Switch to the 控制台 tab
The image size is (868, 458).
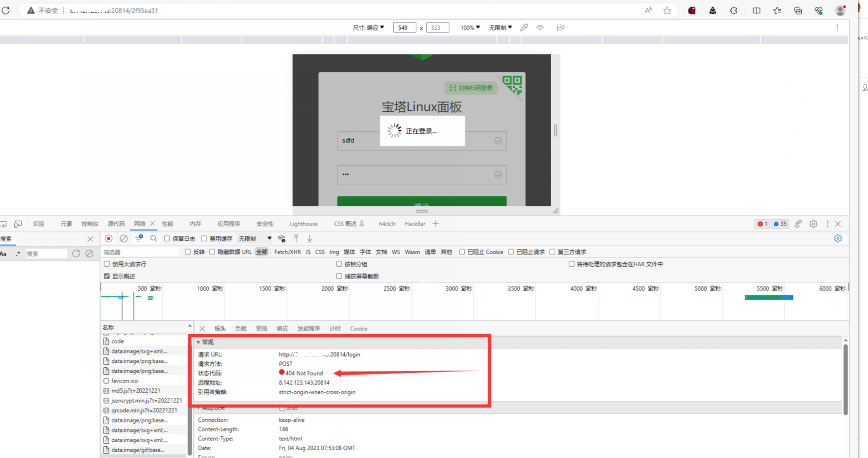point(90,224)
